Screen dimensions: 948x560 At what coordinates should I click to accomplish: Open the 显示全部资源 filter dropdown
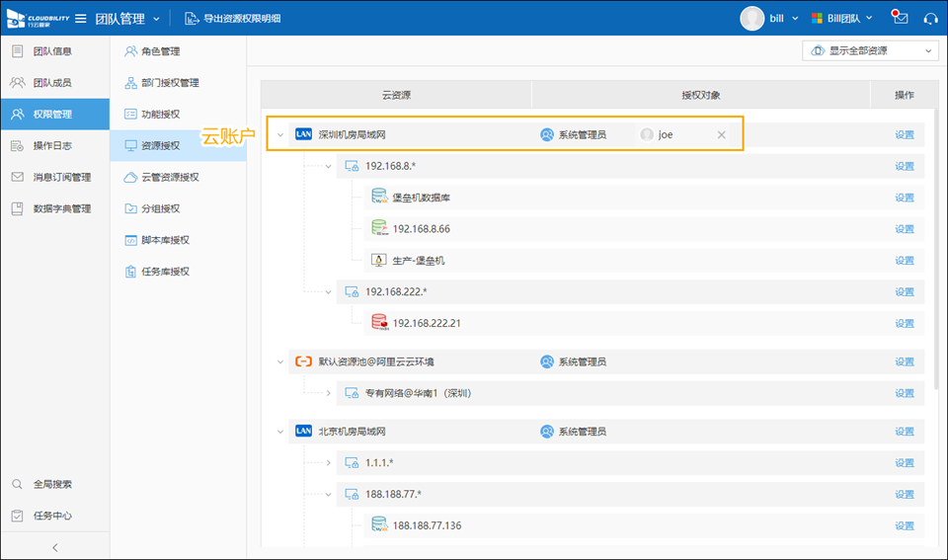(871, 51)
